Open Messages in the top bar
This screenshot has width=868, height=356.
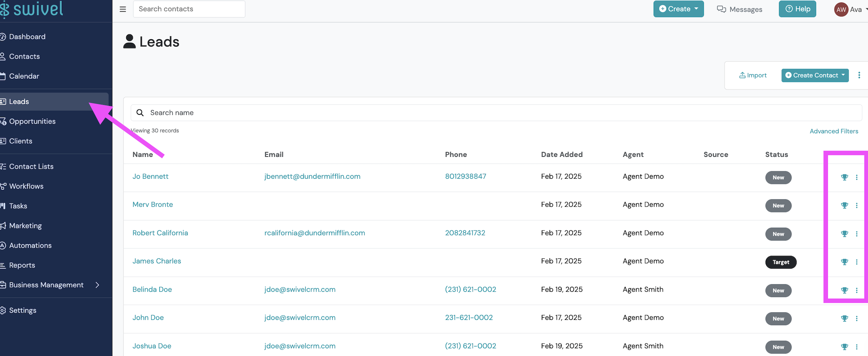click(740, 9)
